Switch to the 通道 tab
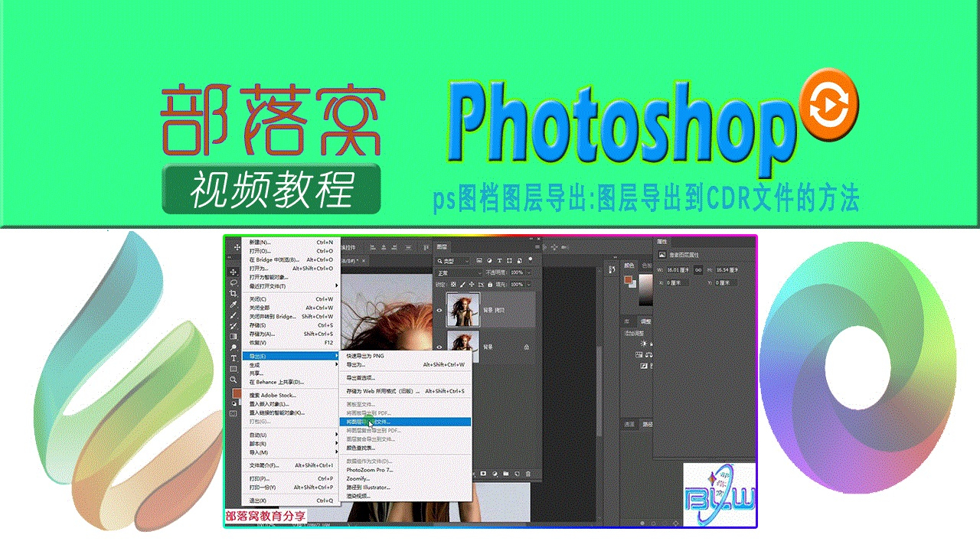The width and height of the screenshot is (980, 551). [629, 425]
